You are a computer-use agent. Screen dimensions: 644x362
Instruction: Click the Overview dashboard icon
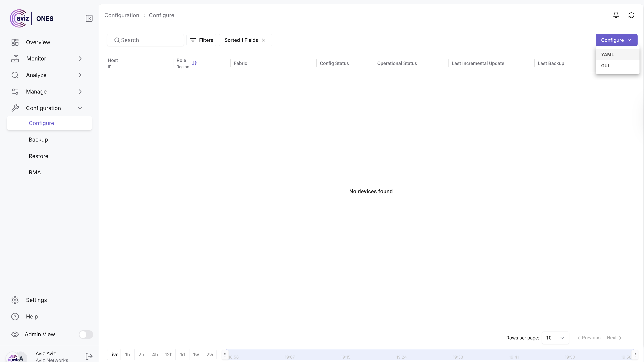pyautogui.click(x=15, y=42)
